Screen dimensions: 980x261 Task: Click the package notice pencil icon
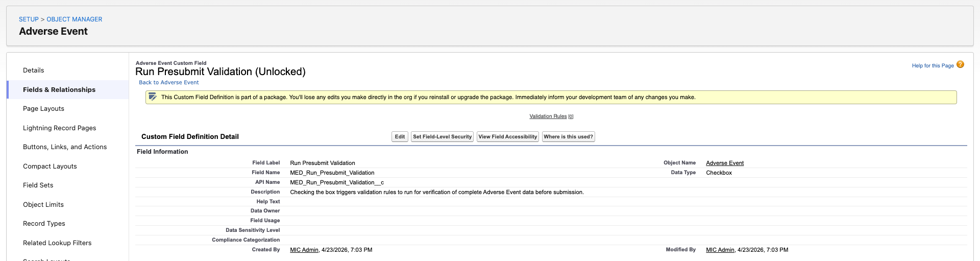tap(152, 97)
